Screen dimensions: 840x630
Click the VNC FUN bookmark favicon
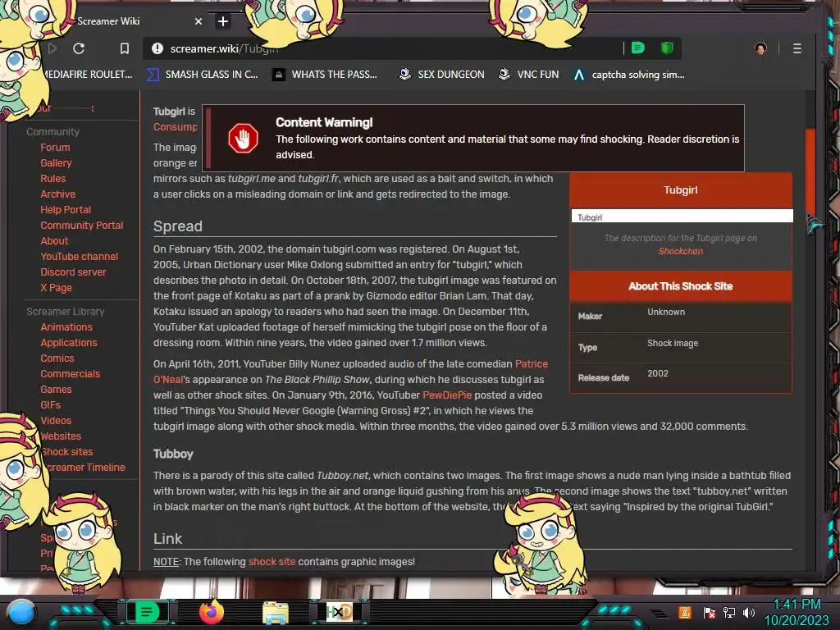coord(504,75)
